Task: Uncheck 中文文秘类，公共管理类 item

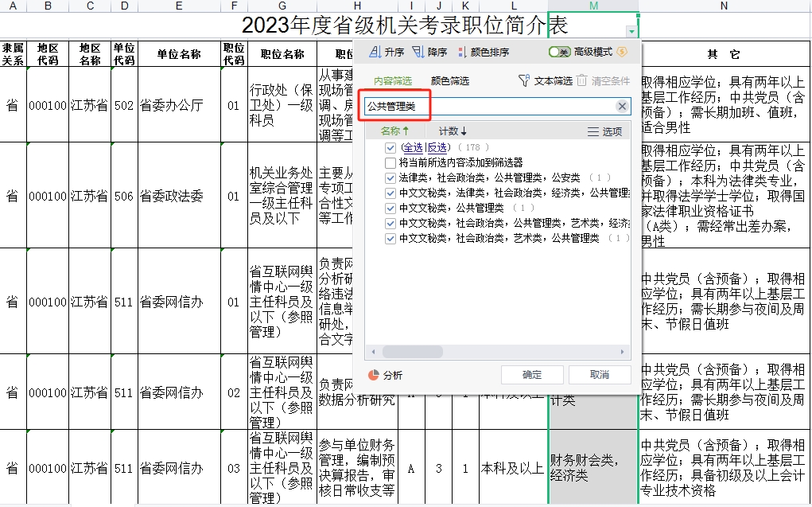Action: pyautogui.click(x=390, y=208)
